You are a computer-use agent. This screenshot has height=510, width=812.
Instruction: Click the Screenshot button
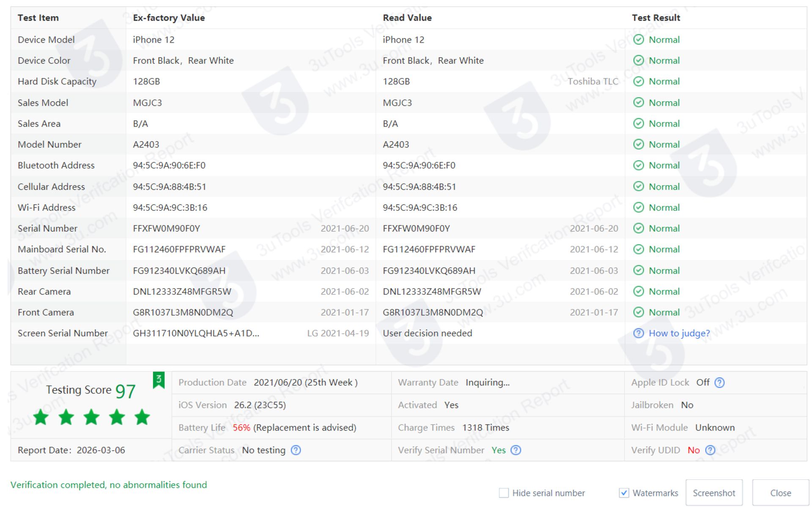[714, 493]
